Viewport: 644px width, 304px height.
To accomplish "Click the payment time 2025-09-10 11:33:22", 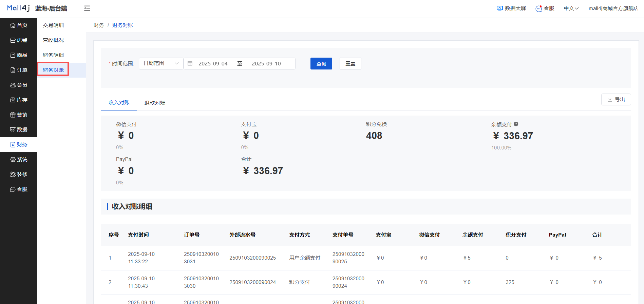I will point(141,258).
